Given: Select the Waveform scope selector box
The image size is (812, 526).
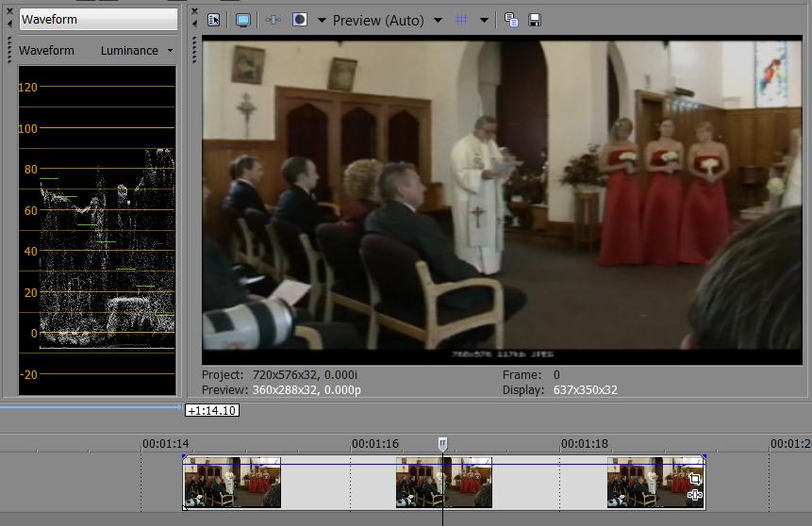Looking at the screenshot, I should pos(98,19).
